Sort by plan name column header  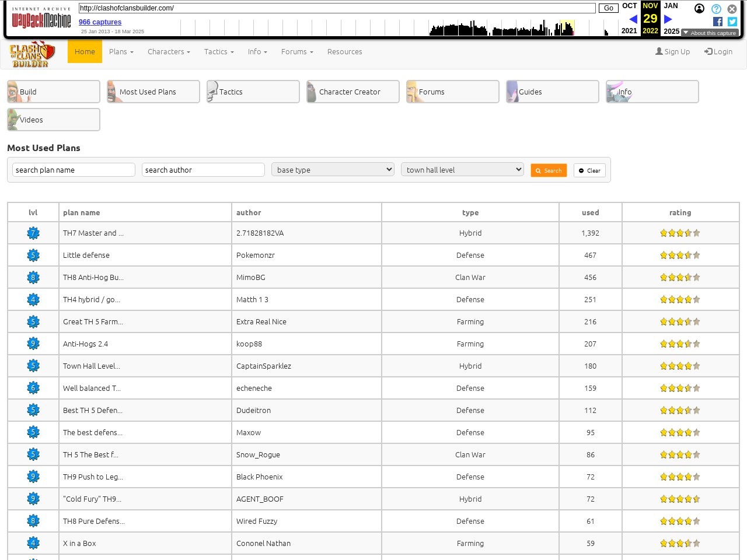pyautogui.click(x=145, y=213)
